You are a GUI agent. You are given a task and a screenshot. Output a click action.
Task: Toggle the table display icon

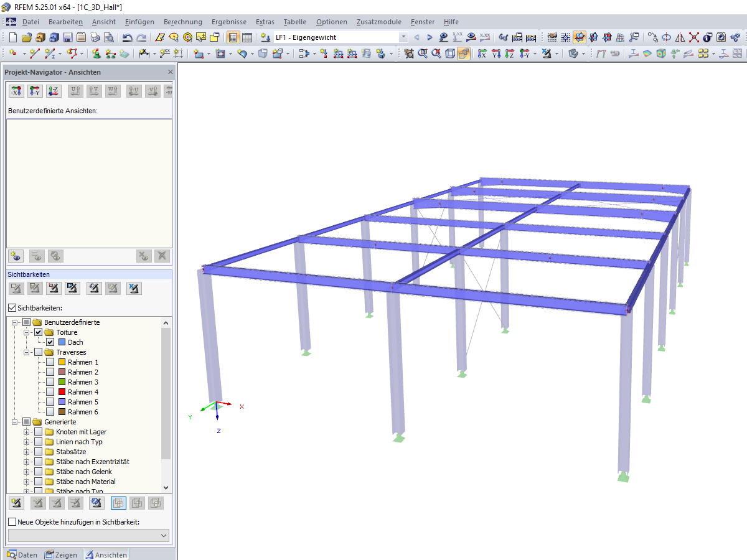pos(247,37)
